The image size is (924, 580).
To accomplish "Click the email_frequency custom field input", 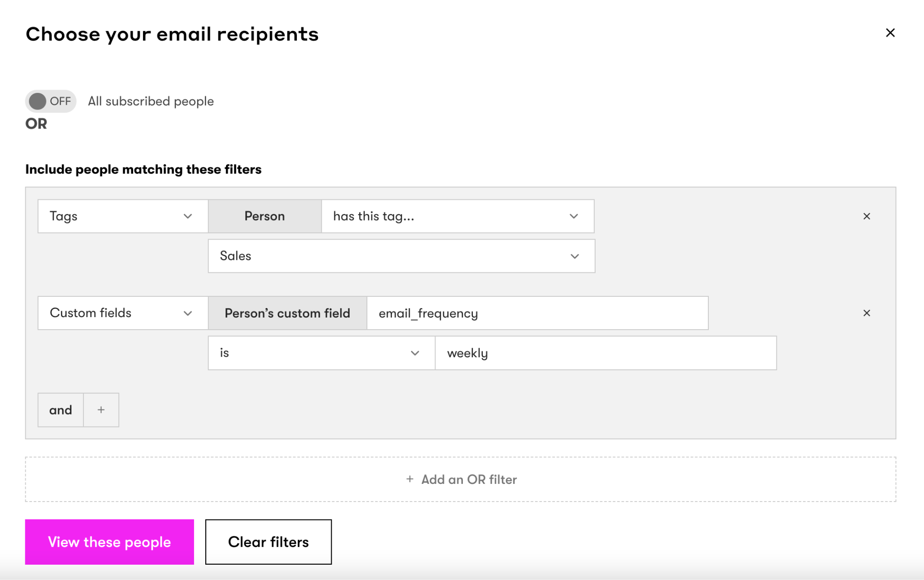I will click(x=537, y=313).
